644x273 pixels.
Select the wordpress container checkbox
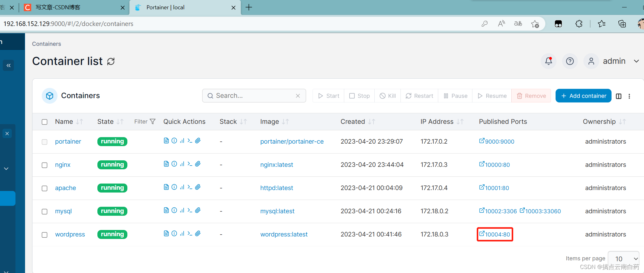click(45, 235)
